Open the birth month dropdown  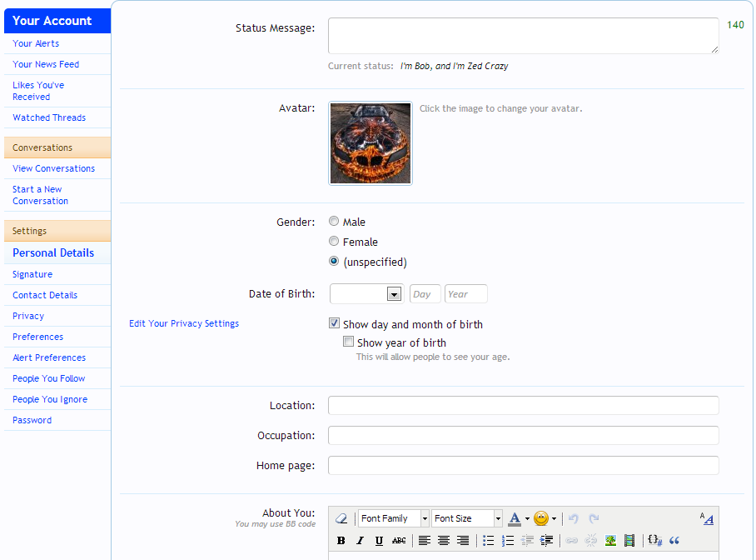(367, 294)
